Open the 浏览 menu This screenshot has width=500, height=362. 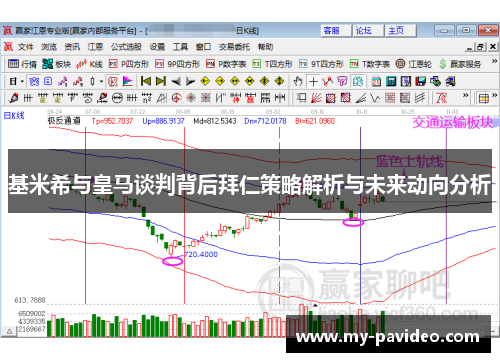tap(49, 47)
